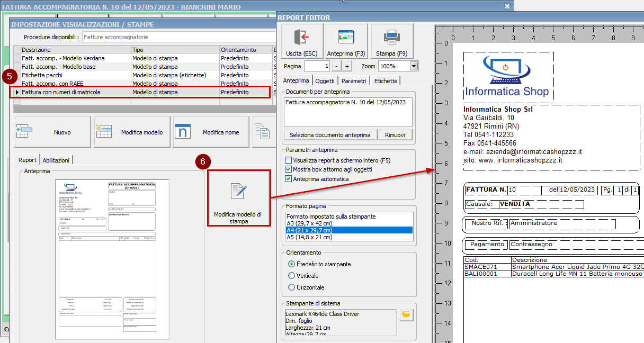
Task: Click the yellow printer folder icon
Action: (406, 315)
